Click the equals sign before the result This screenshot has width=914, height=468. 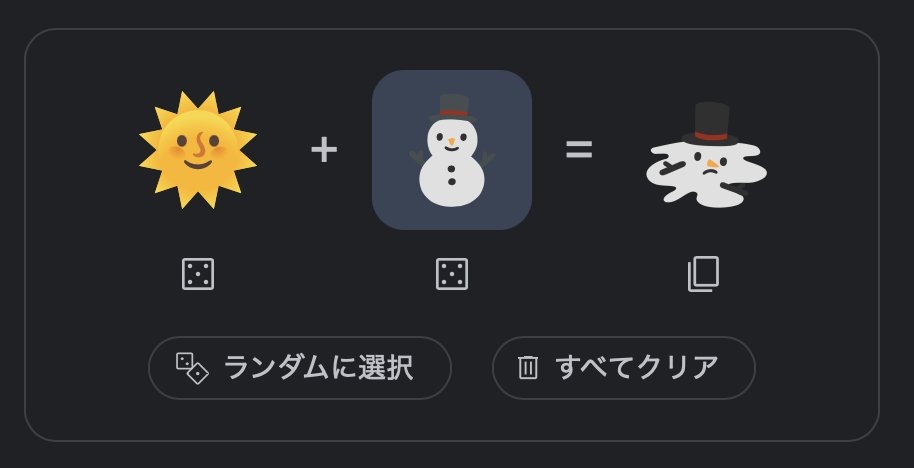[579, 150]
